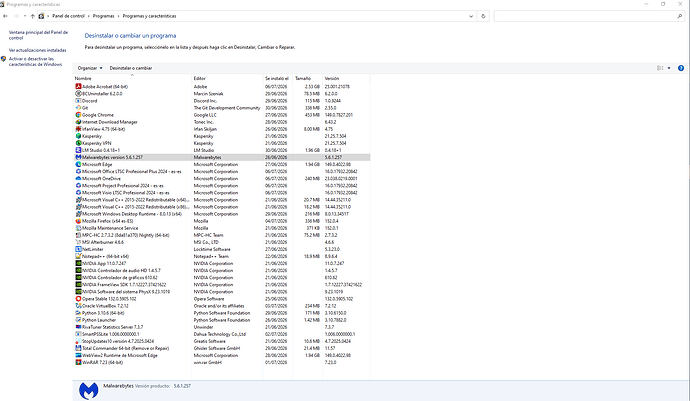Sort by the Versión column header
This screenshot has height=401, width=690.
[346, 78]
